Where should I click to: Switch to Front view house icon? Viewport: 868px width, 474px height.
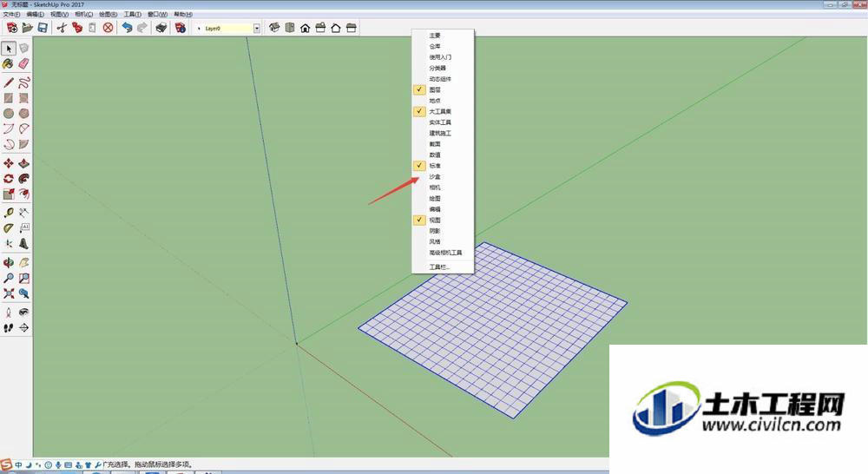click(x=305, y=28)
